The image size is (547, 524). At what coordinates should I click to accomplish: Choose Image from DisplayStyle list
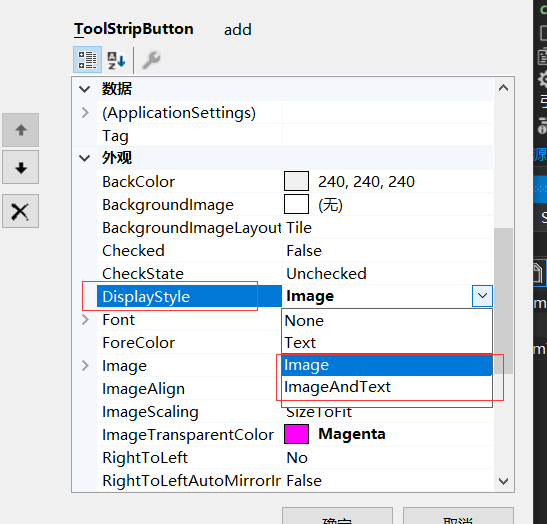click(387, 365)
